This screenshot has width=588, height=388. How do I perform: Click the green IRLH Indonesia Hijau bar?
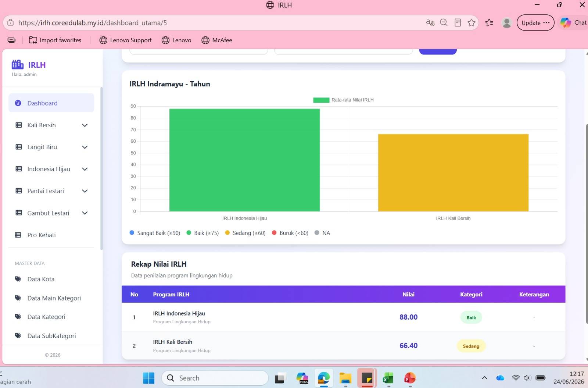pos(244,160)
